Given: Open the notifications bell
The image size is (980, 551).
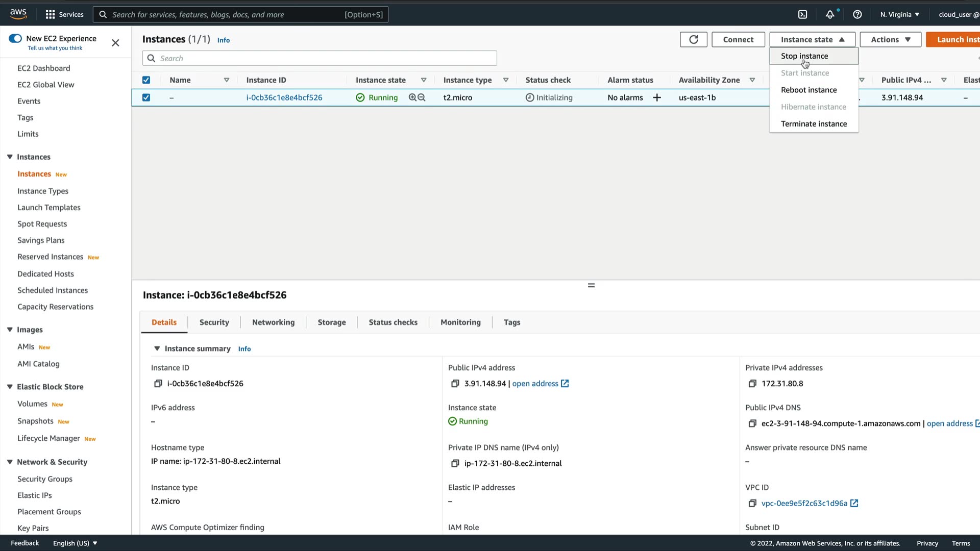Looking at the screenshot, I should coord(830,14).
